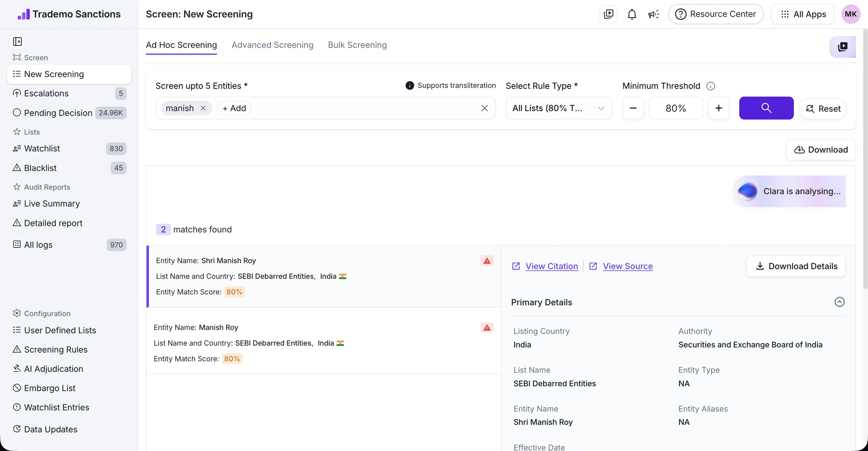Image resolution: width=868 pixels, height=451 pixels.
Task: Open New Screening in sidebar
Action: pos(69,74)
